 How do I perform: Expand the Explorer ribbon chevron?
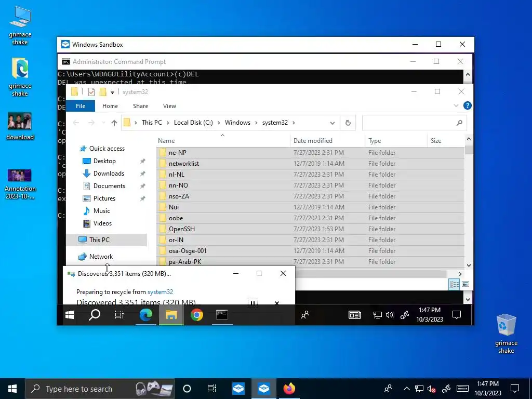[x=456, y=105]
